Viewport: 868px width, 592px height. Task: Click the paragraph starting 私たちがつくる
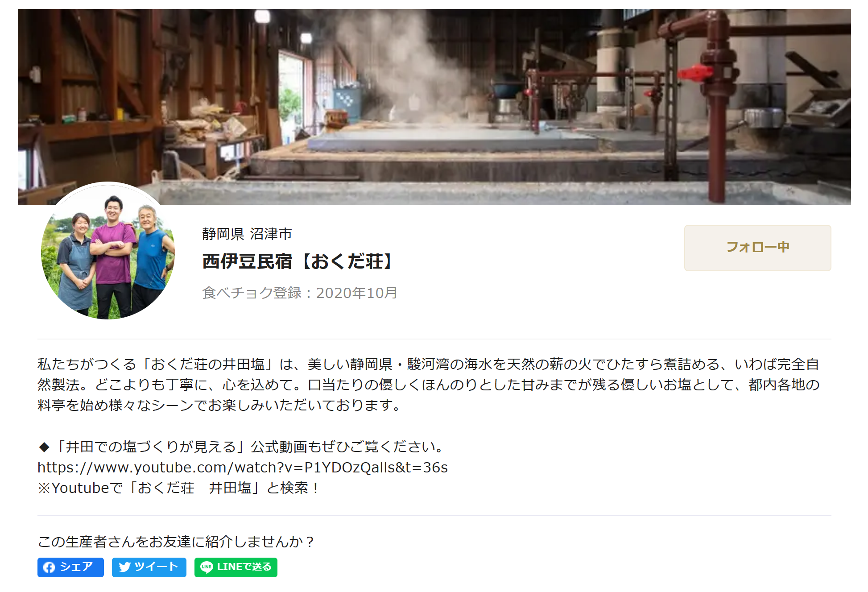pyautogui.click(x=429, y=385)
